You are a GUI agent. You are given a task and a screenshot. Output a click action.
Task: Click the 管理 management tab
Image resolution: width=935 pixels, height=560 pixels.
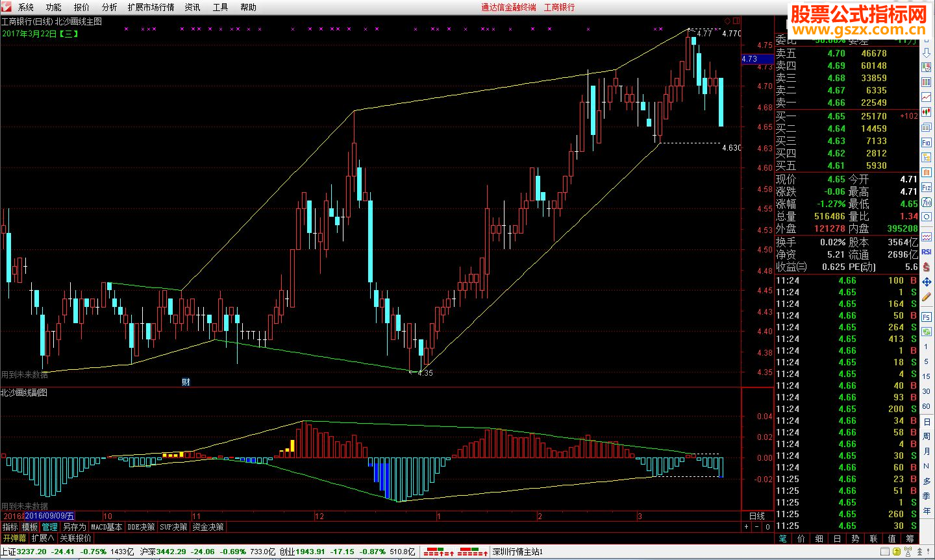49,527
